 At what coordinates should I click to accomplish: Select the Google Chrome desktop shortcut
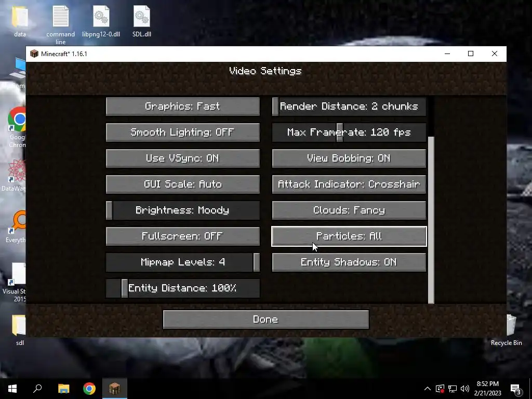click(17, 127)
